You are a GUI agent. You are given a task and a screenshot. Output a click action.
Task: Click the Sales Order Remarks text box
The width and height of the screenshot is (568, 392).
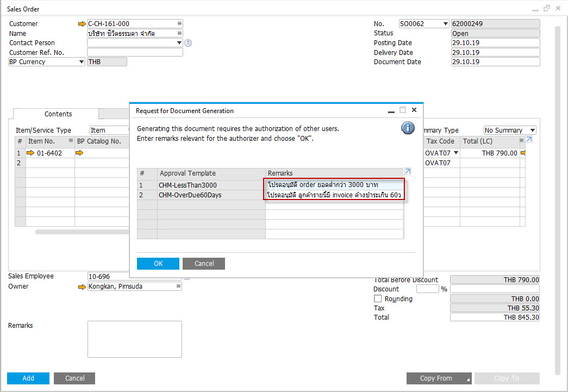[135, 339]
